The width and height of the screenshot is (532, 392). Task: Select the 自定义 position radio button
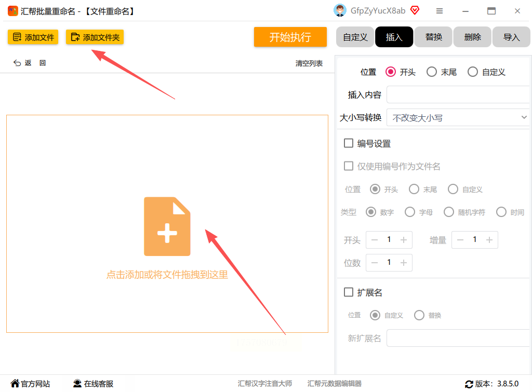click(473, 72)
